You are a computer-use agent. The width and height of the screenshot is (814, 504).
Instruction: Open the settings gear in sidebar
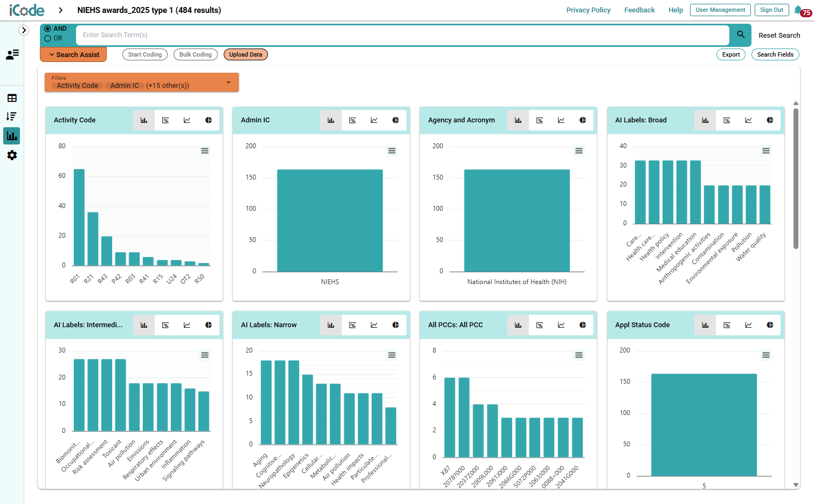(x=12, y=155)
